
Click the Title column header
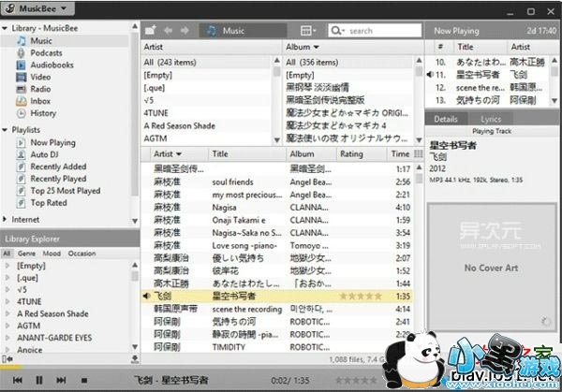coord(220,154)
